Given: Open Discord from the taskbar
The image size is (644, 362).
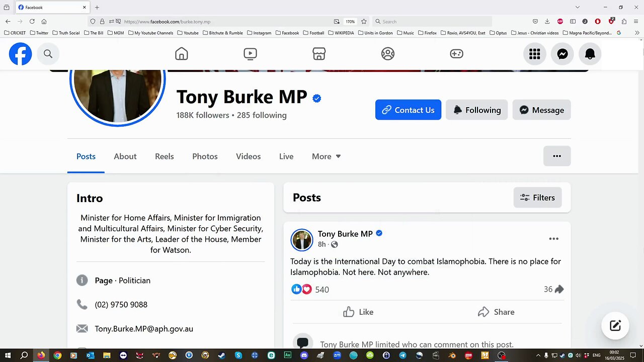Looking at the screenshot, I should (x=304, y=355).
